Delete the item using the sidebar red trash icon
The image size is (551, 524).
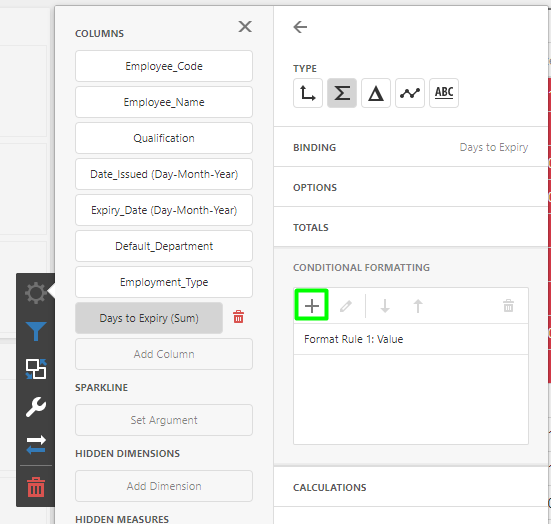(35, 487)
